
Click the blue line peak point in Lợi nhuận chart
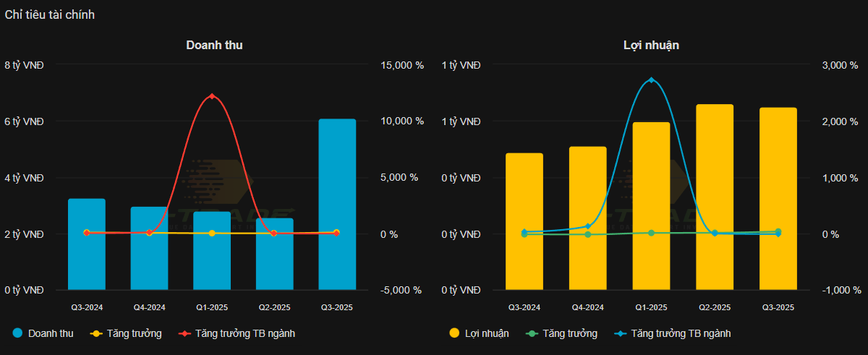651,80
